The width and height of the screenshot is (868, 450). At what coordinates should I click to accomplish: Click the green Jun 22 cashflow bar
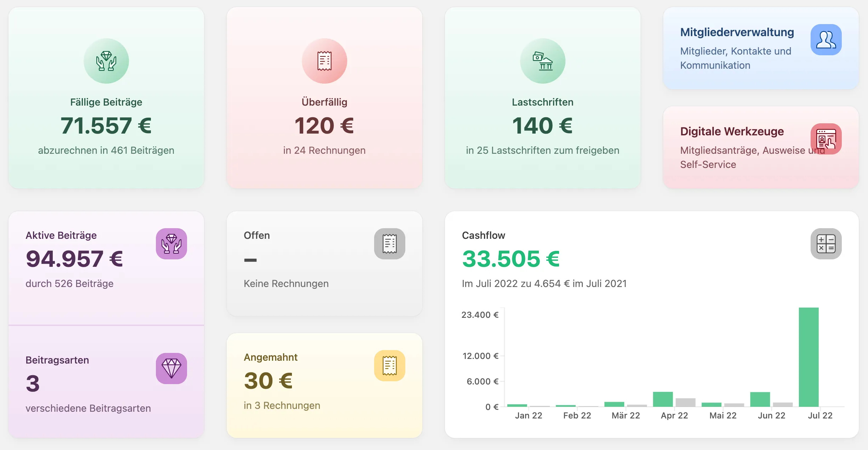pos(760,399)
